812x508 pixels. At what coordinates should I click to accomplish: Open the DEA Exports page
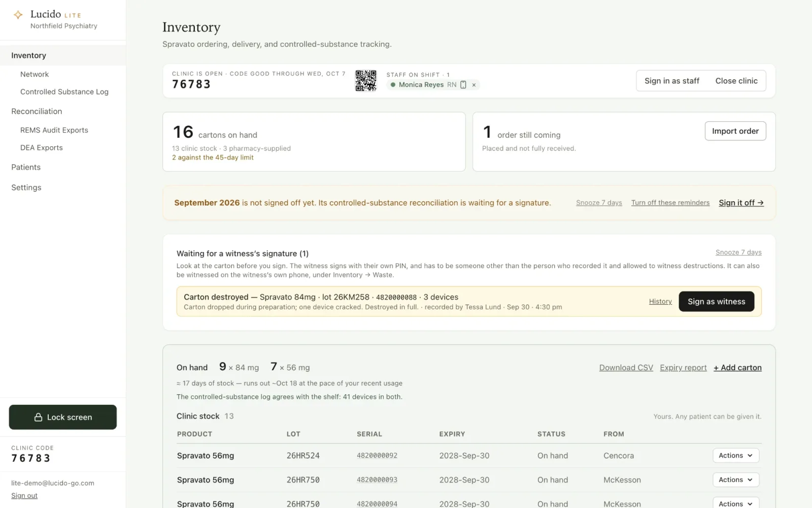42,148
